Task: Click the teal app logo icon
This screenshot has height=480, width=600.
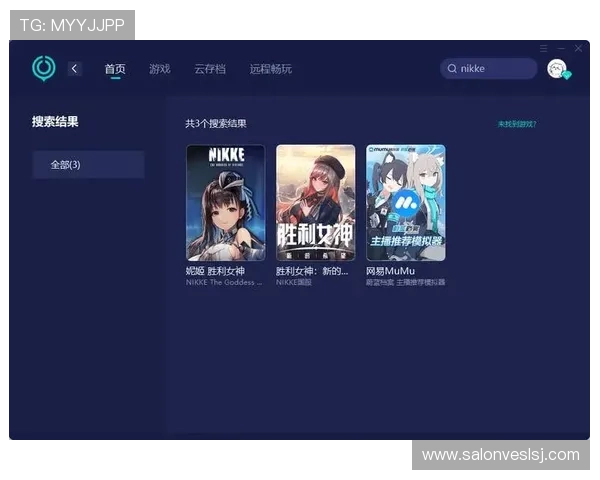Action: pyautogui.click(x=44, y=68)
